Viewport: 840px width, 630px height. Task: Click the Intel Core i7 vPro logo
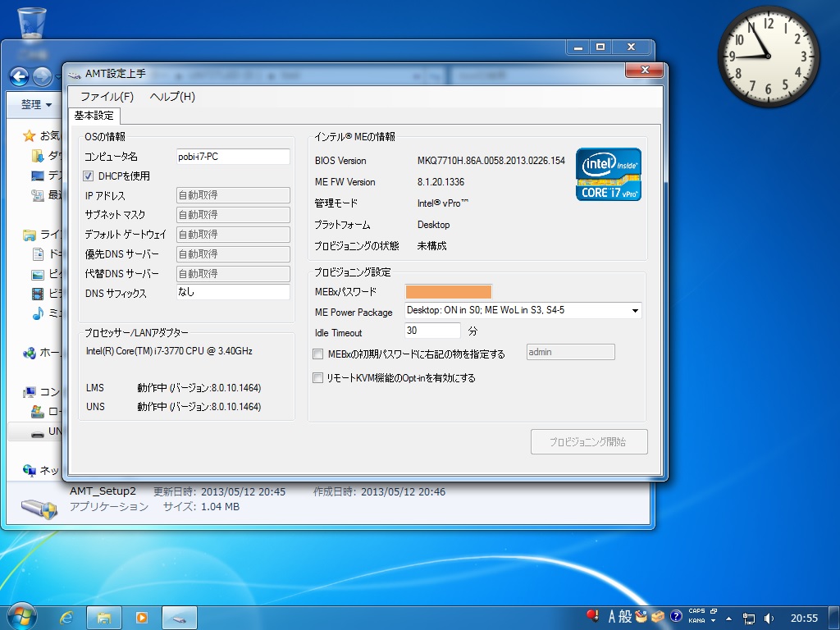pyautogui.click(x=608, y=174)
